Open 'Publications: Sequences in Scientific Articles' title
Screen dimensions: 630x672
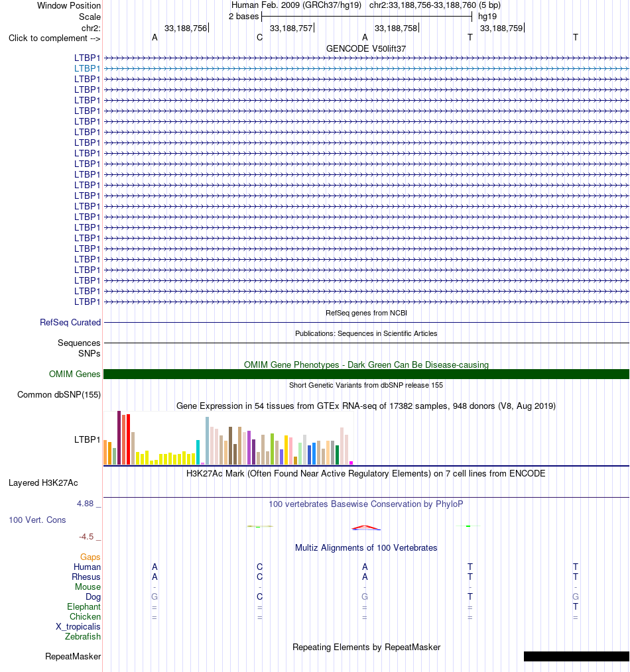click(x=366, y=333)
